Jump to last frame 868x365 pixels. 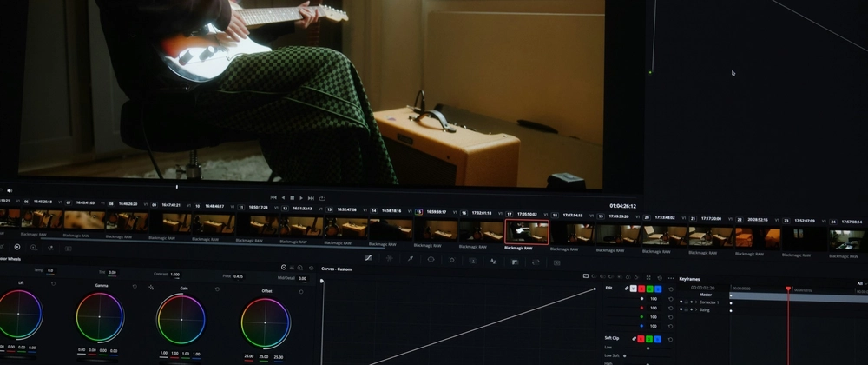[311, 198]
